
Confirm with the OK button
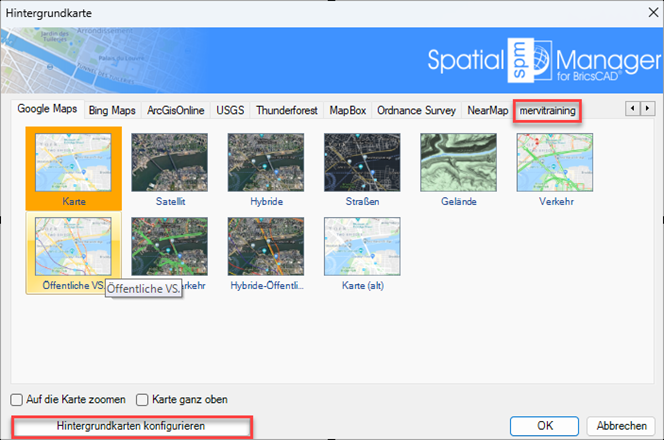click(544, 426)
